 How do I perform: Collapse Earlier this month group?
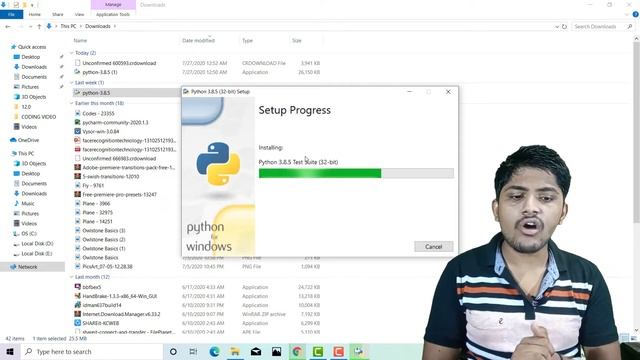click(72, 103)
